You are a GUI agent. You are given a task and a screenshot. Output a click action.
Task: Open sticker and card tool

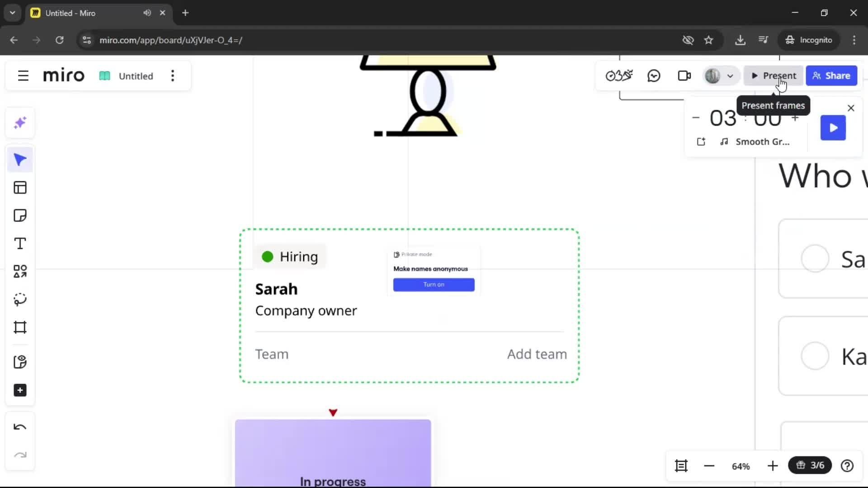coord(20,362)
